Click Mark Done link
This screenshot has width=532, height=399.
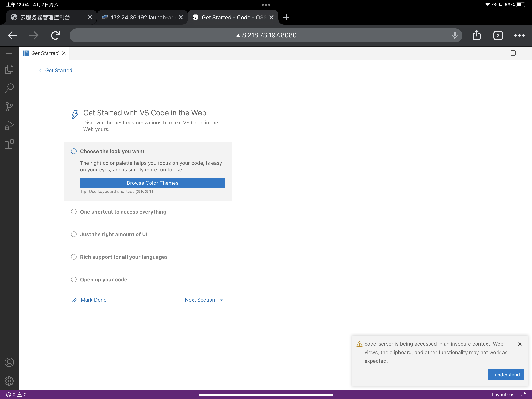pos(89,300)
